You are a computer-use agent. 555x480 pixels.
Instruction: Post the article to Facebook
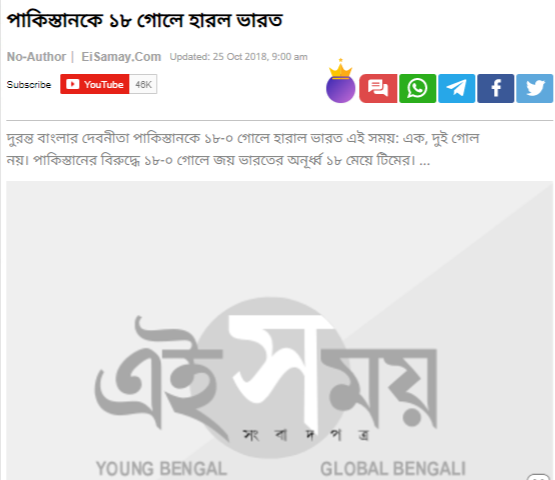(x=496, y=88)
